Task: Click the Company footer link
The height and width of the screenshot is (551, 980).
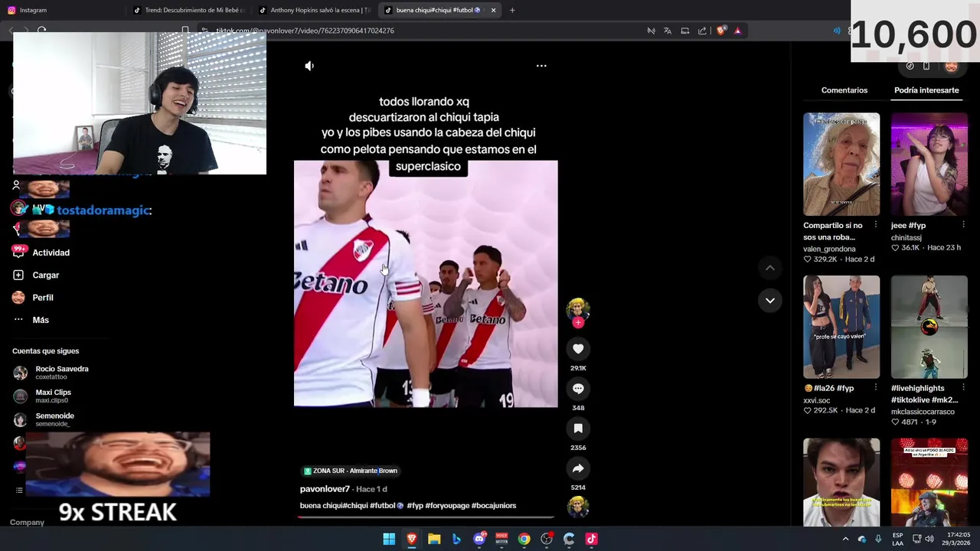Action: (x=27, y=523)
